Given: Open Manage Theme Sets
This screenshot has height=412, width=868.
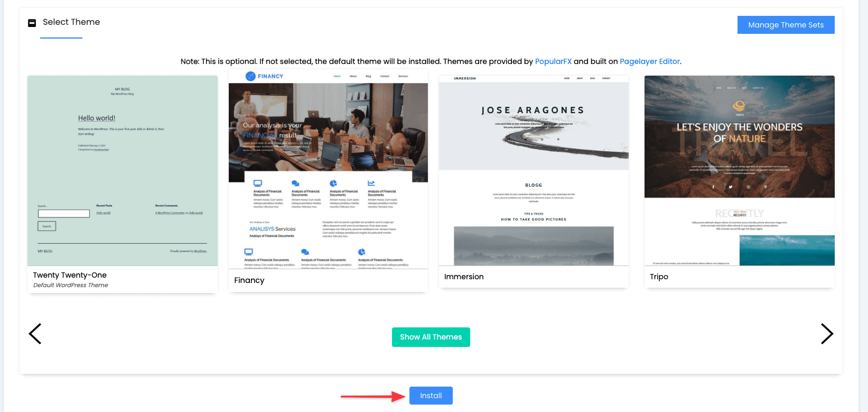Looking at the screenshot, I should [x=786, y=25].
